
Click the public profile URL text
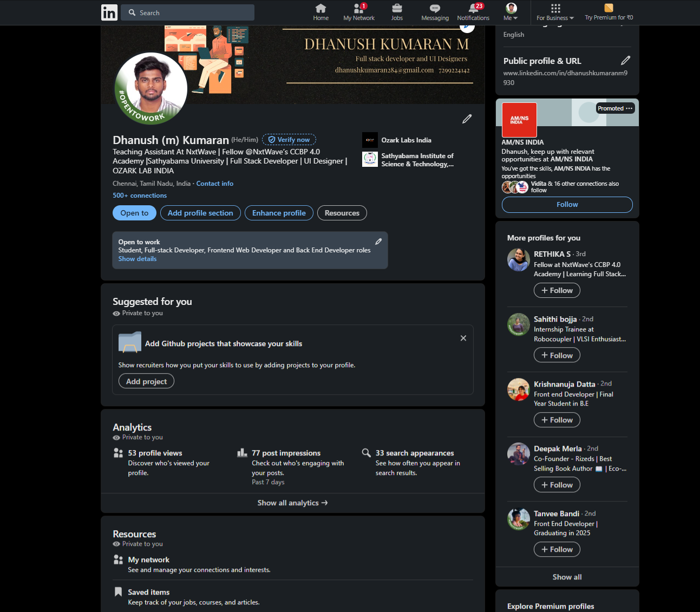(x=565, y=78)
